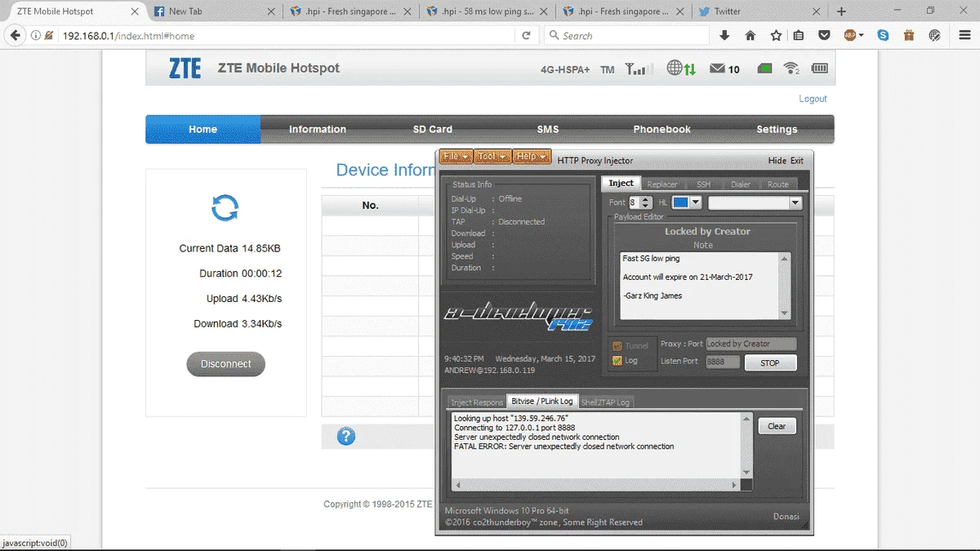Click the site info icon in address bar
The width and height of the screenshot is (980, 551).
point(37,36)
